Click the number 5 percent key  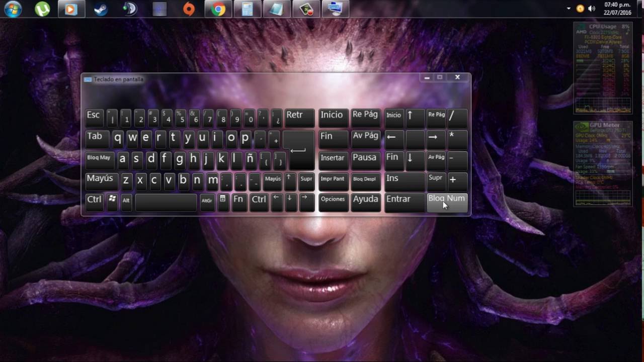click(180, 118)
